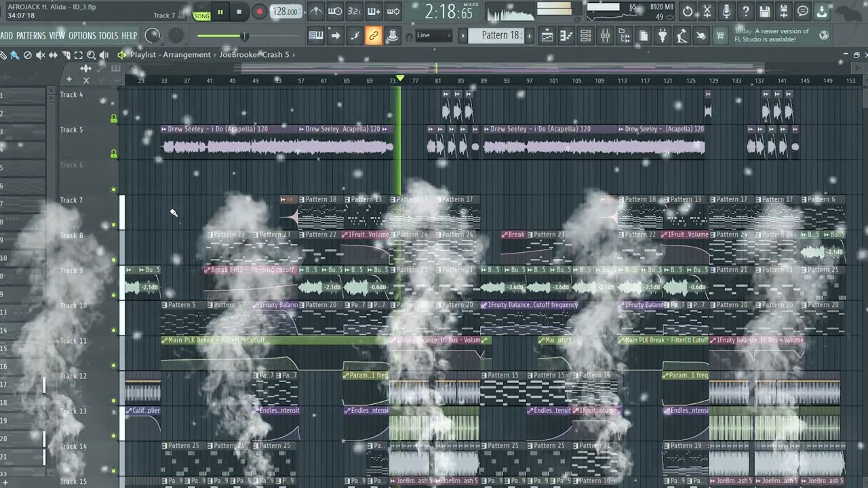Open the JoeBrooker Crash 5 breadcrumb
Screen dimensions: 868x488
254,55
